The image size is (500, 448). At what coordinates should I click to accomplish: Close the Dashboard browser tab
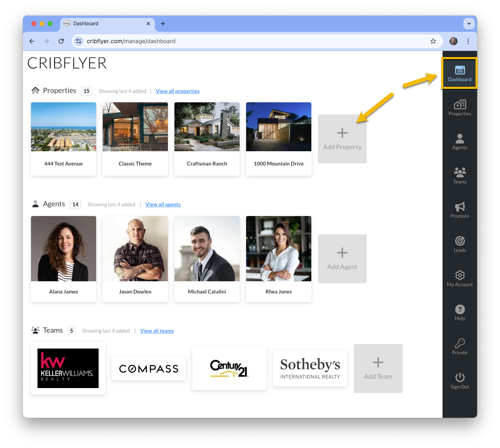pyautogui.click(x=148, y=24)
